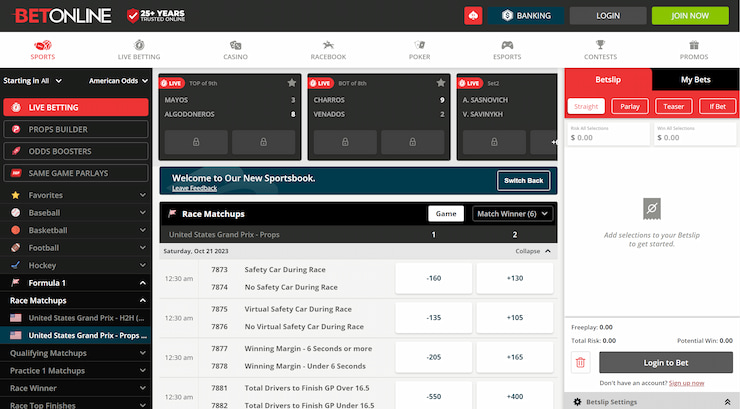Screen dimensions: 740x409
Task: Select the Parlay bet type
Action: (630, 107)
